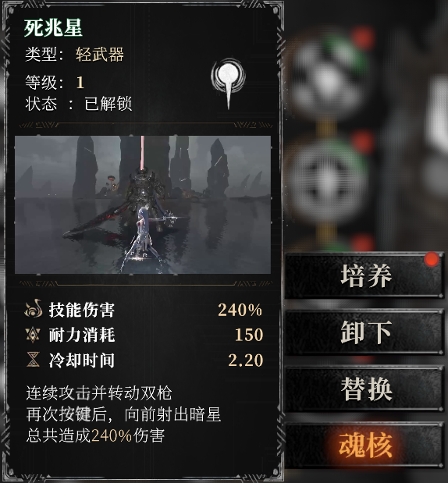Click the 冷却时间 hourglass icon
Screen dimensions: 448x483
coord(33,360)
